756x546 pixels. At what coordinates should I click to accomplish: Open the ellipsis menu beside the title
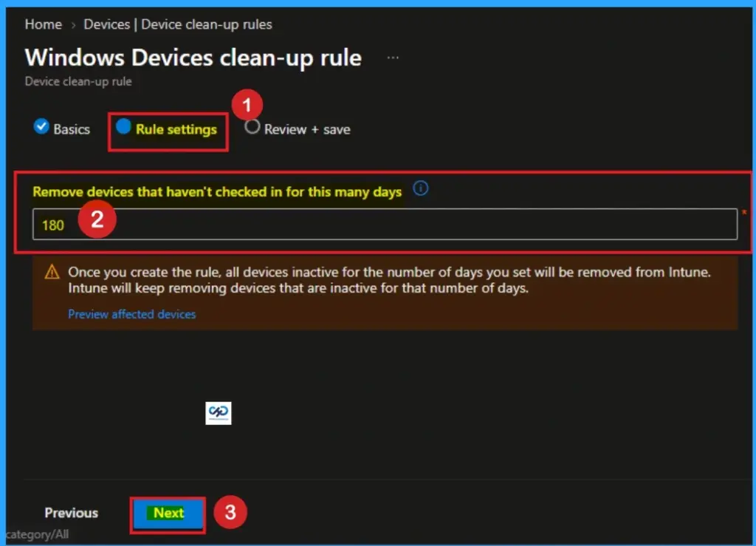tap(393, 58)
